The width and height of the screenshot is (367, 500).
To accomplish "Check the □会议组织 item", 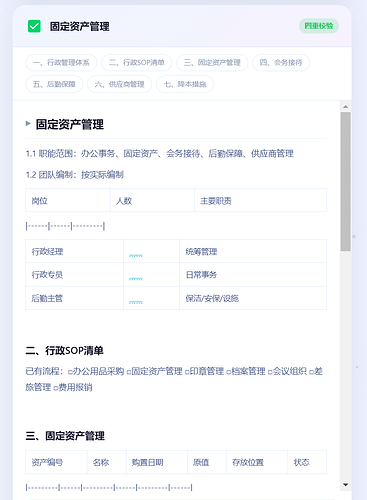I will [287, 371].
